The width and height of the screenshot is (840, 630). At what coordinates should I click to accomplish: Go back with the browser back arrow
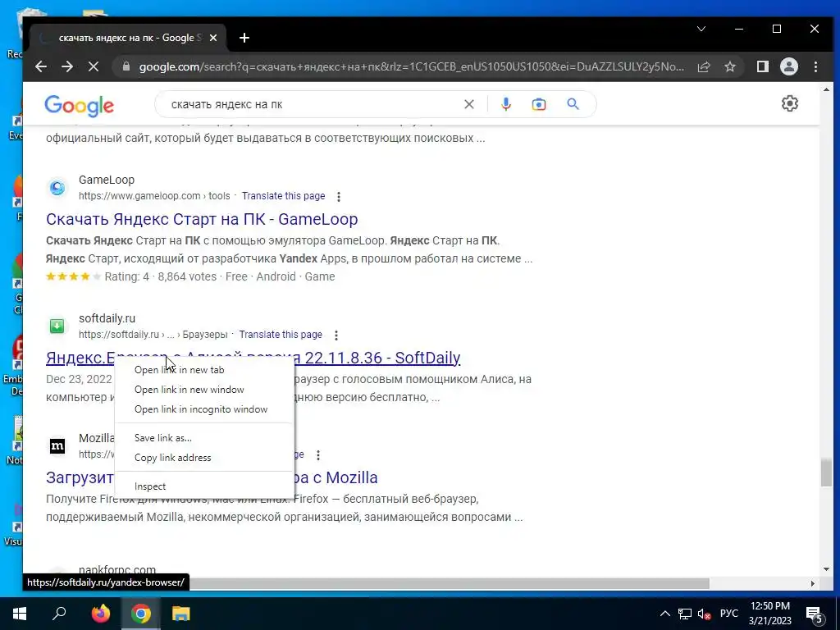(41, 66)
